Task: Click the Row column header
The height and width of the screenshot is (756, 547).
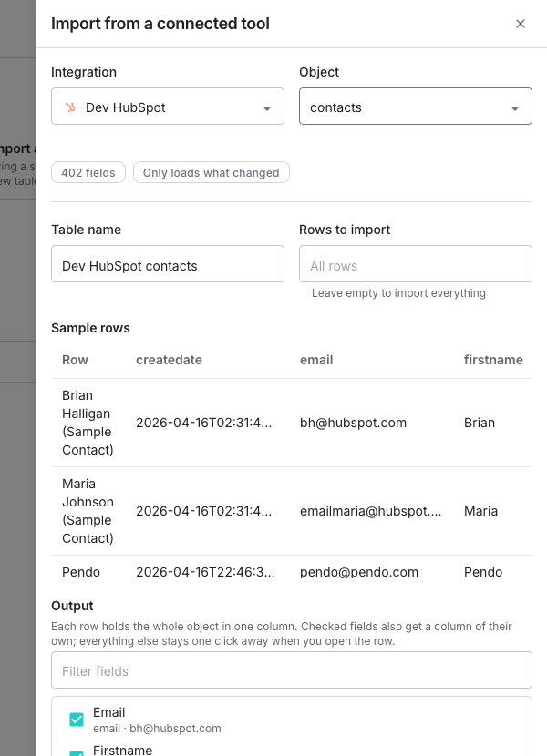Action: [75, 360]
